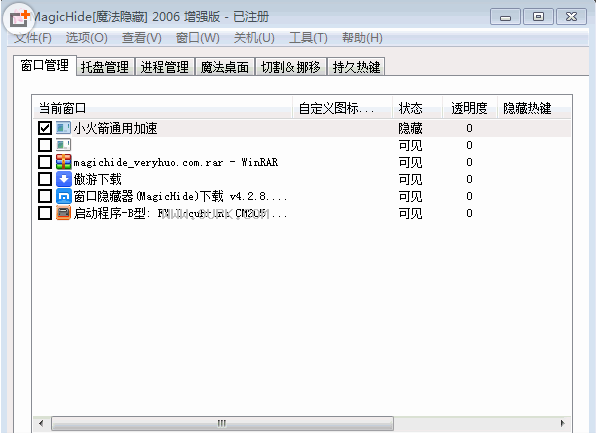
Task: Click the MagicHide app icon in title bar
Action: tap(19, 18)
